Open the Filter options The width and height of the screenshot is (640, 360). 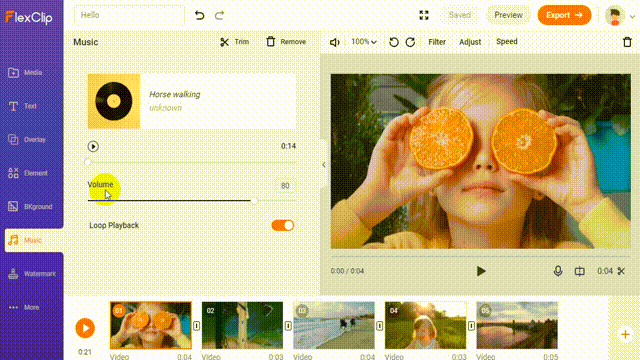coord(437,42)
